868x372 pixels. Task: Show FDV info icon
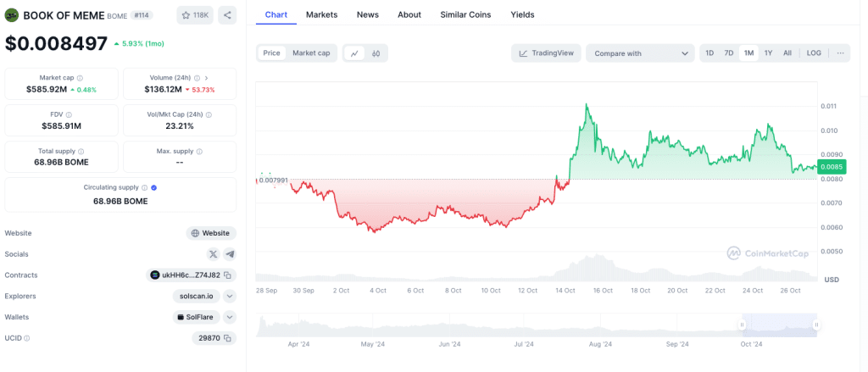click(69, 114)
